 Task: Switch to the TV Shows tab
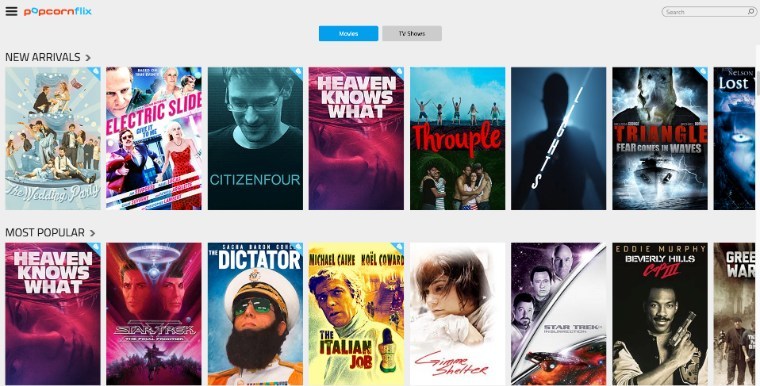tap(412, 33)
